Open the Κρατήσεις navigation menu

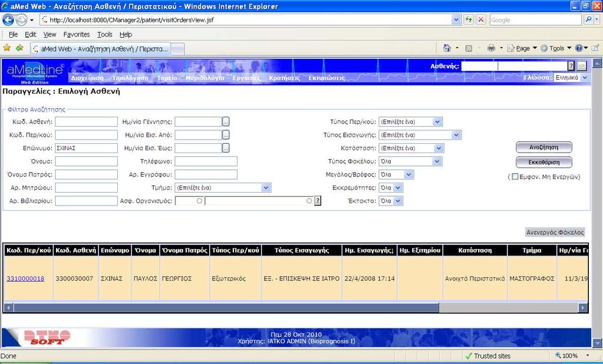pyautogui.click(x=285, y=78)
